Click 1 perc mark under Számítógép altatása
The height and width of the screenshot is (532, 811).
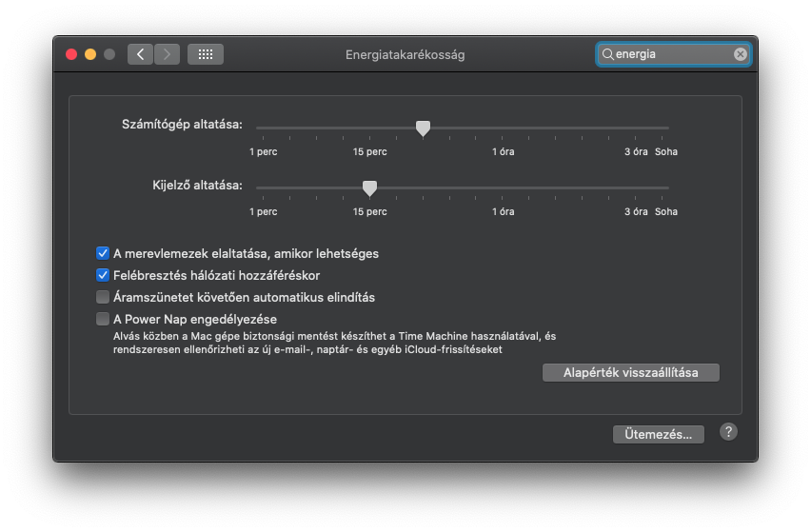[264, 151]
